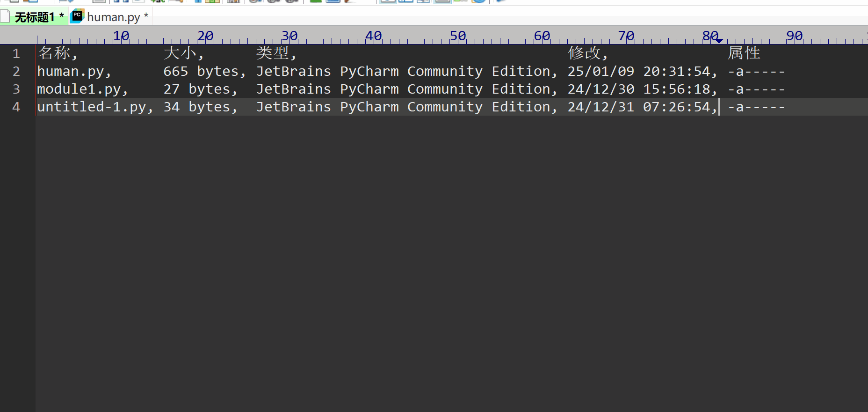Click ruler position labeled 50
Viewport: 868px width, 412px height.
(458, 36)
